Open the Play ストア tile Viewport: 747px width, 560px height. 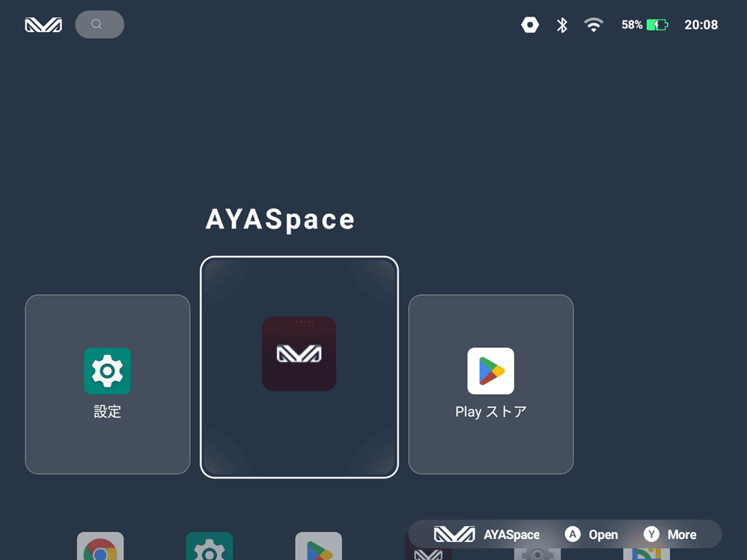pyautogui.click(x=491, y=384)
